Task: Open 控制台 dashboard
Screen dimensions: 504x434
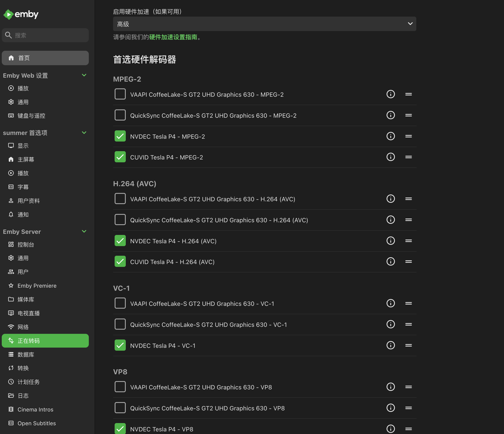Action: 45,245
